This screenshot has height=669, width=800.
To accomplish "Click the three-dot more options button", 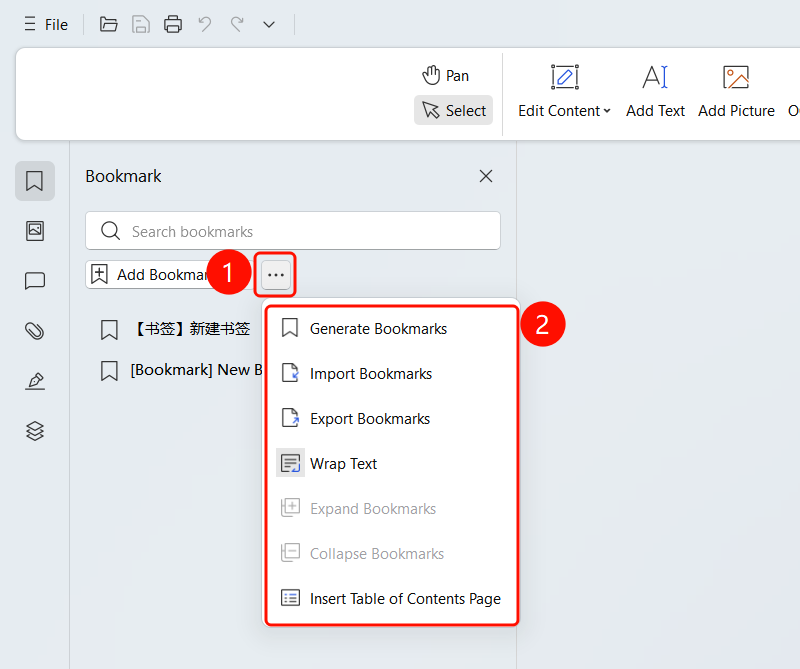I will coord(276,275).
